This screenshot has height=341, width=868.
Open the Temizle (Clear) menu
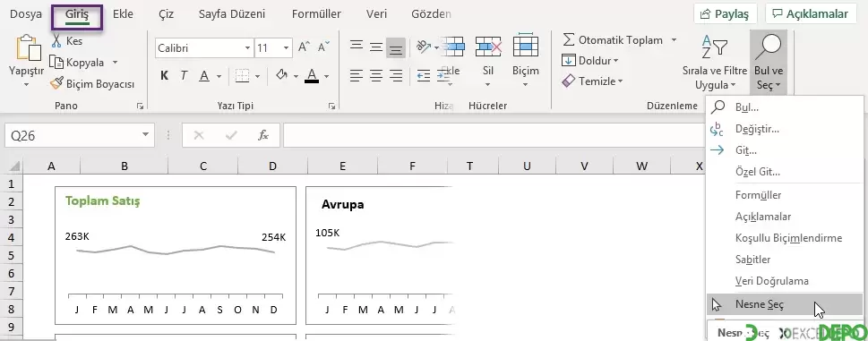(592, 81)
